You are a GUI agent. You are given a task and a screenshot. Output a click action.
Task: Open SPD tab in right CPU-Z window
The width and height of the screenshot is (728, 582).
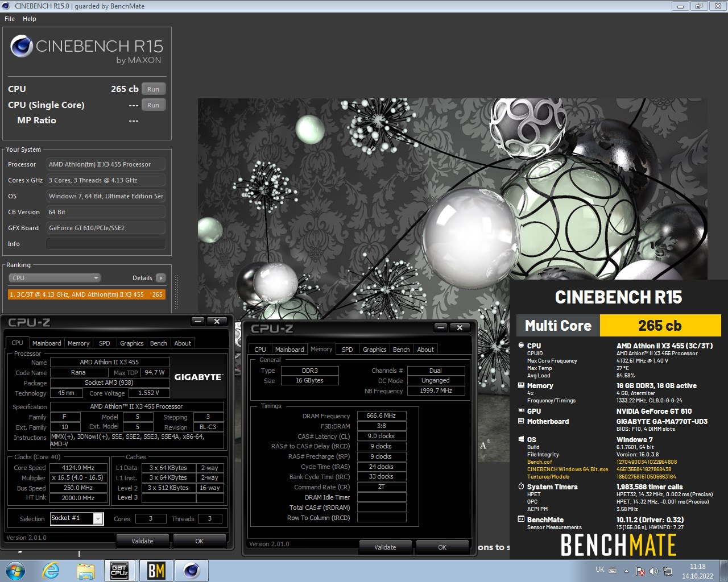coord(348,350)
